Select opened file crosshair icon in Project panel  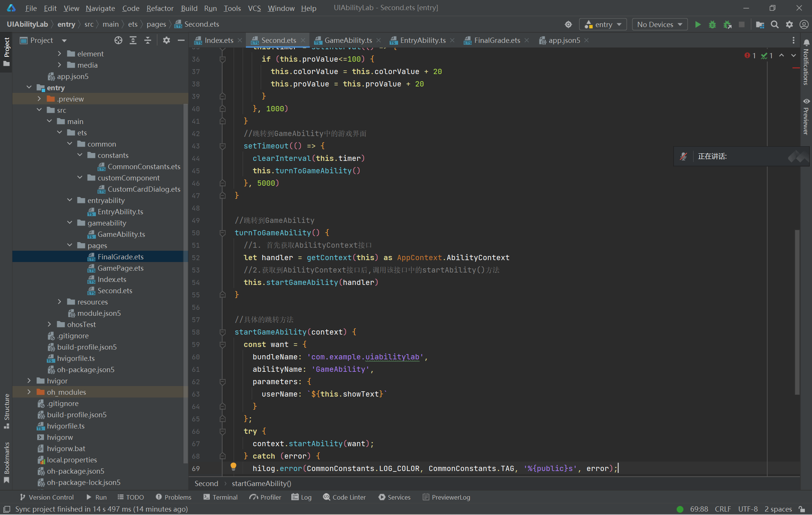pyautogui.click(x=118, y=40)
